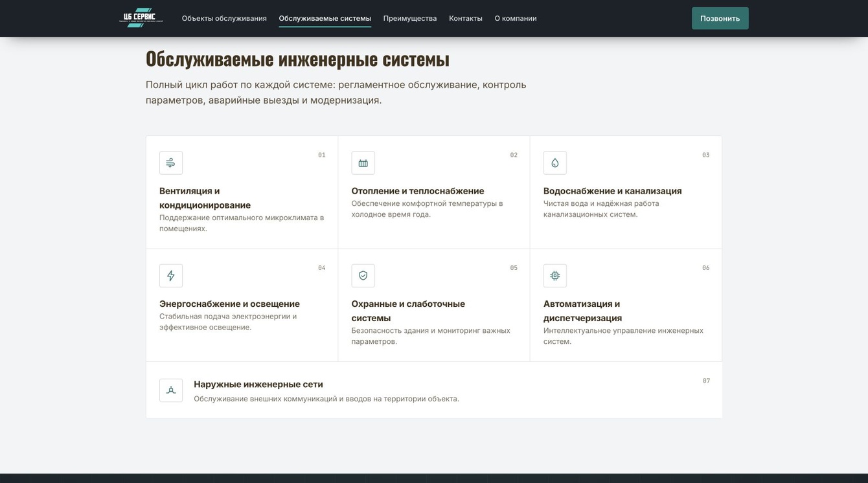Screen dimensions: 868x483
Task: Go to Преимущества section
Action: pos(410,18)
